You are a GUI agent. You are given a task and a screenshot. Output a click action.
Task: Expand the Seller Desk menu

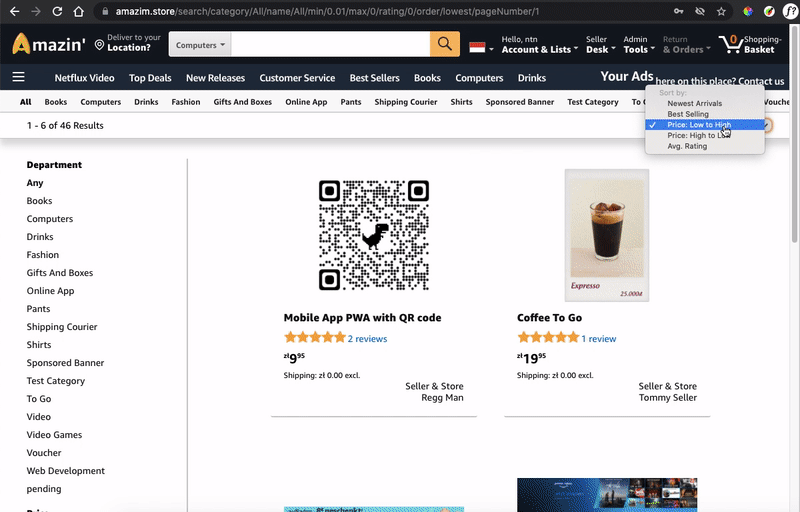(x=601, y=44)
